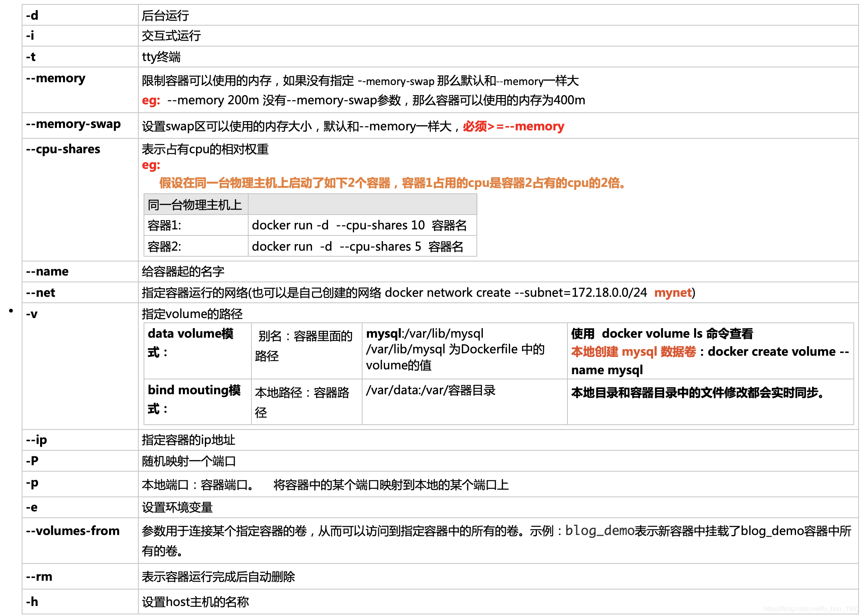Click the text 给容器起的名字
Viewport: 863px width, 616px height.
(183, 272)
